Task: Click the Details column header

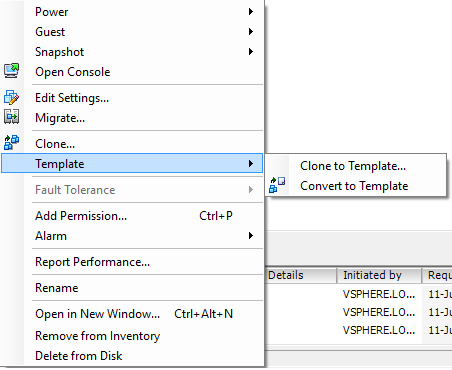Action: pyautogui.click(x=301, y=275)
